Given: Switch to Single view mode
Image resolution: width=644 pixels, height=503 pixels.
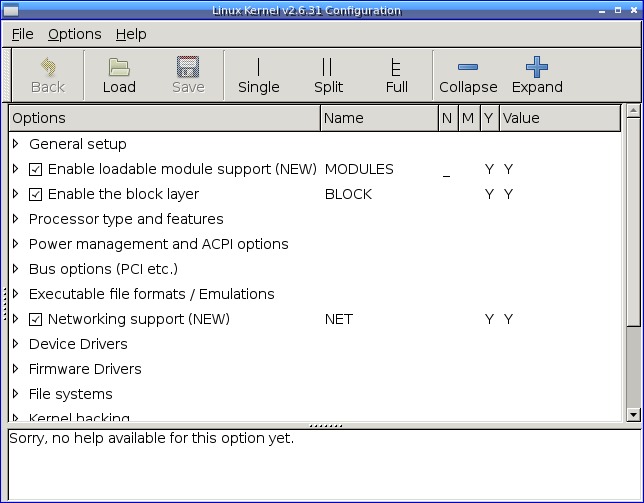Looking at the screenshot, I should click(259, 67).
